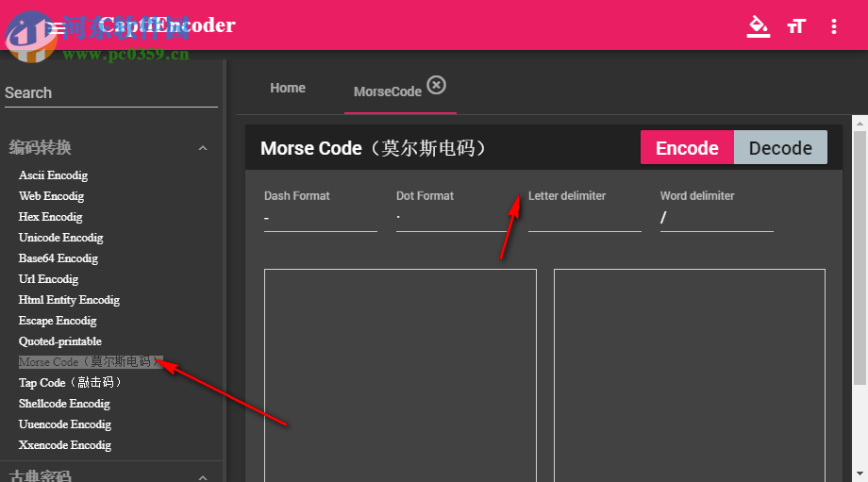Viewport: 868px width, 482px height.
Task: Open Xxencode Encodig in sidebar
Action: click(x=65, y=445)
